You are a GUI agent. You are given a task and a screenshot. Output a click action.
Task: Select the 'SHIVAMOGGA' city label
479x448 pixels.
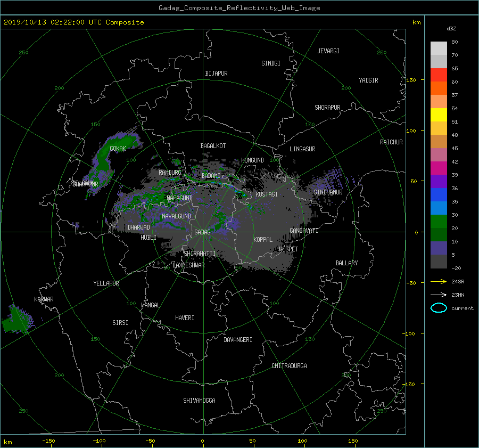click(199, 401)
